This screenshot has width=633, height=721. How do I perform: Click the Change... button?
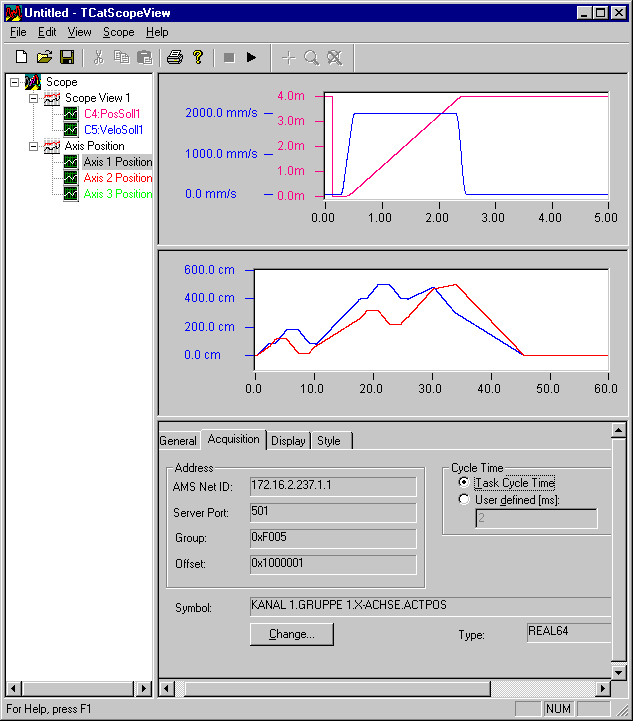(292, 634)
